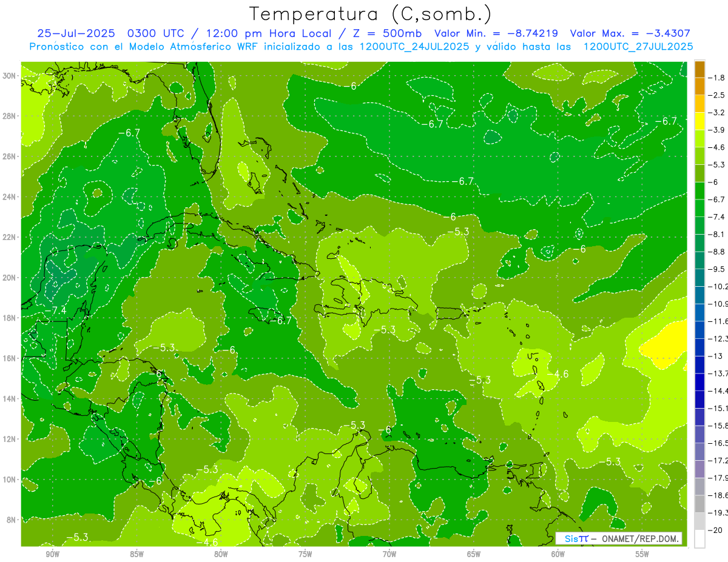This screenshot has width=728, height=562.
Task: Click the yellow swatch between -3.2 and -3.9
Action: tap(699, 121)
